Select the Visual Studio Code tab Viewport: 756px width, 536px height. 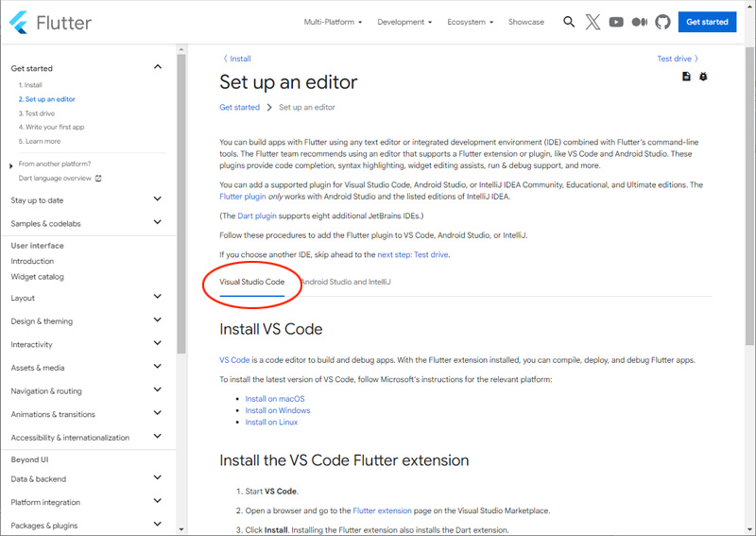pos(251,282)
